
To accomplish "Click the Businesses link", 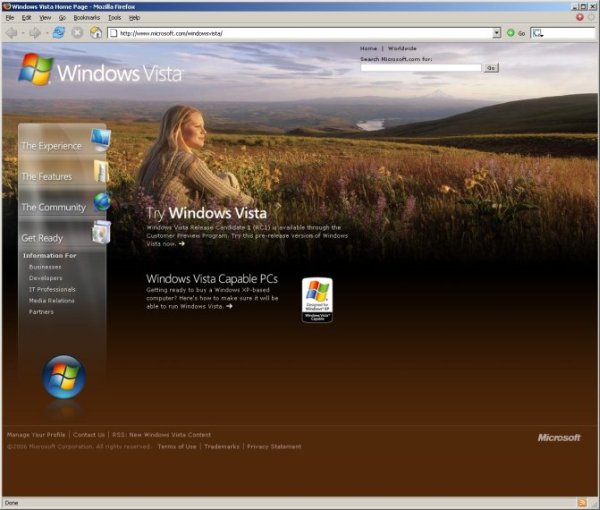I will [x=45, y=267].
